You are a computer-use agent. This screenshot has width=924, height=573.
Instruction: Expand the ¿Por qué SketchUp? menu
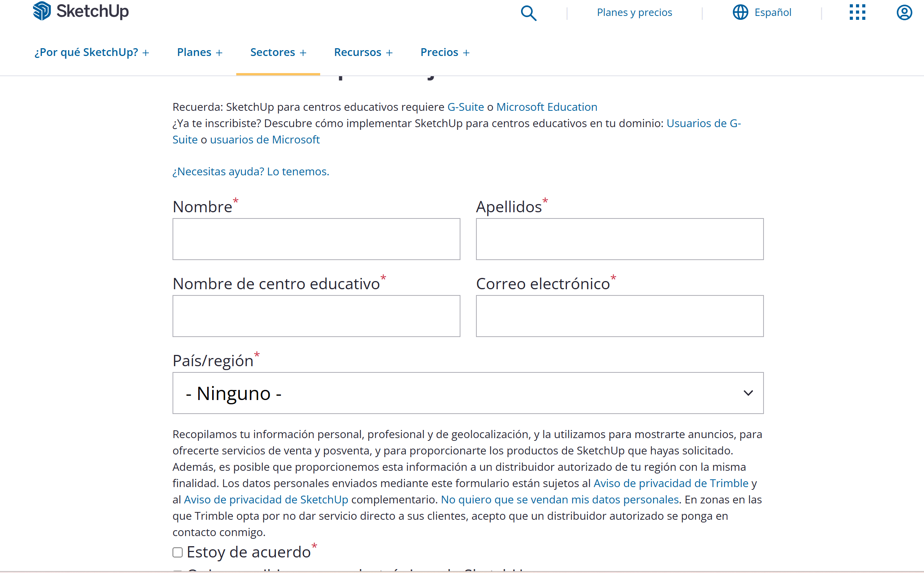click(92, 52)
